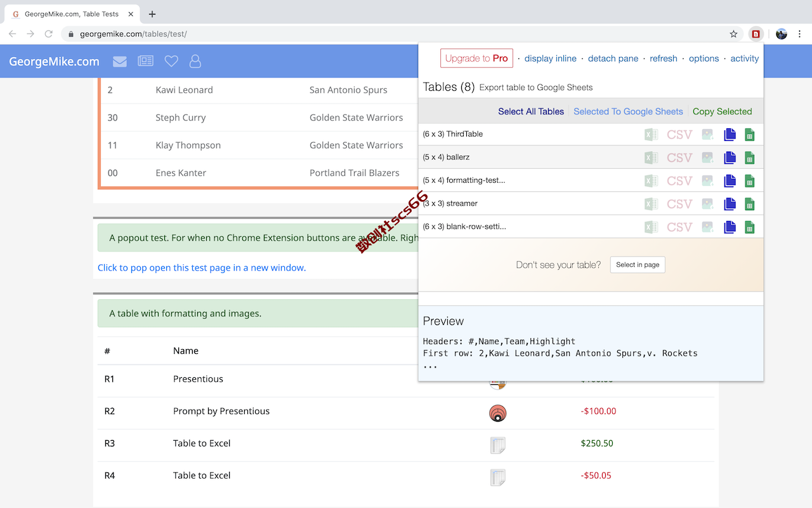Click the red Table extension toolbar icon
812x508 pixels.
click(756, 34)
